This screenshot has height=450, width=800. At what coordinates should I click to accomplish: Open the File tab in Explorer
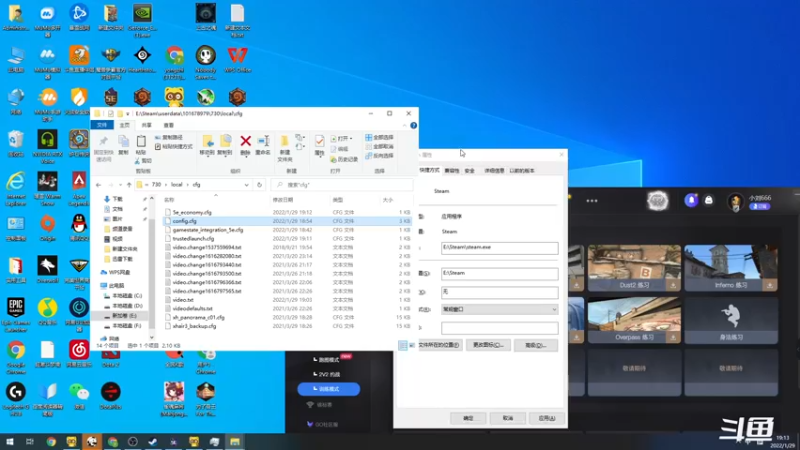(x=102, y=125)
